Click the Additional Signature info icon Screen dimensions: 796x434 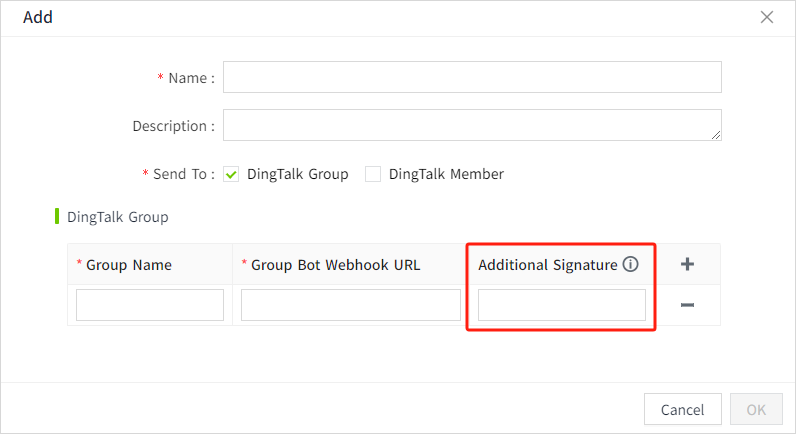point(630,265)
